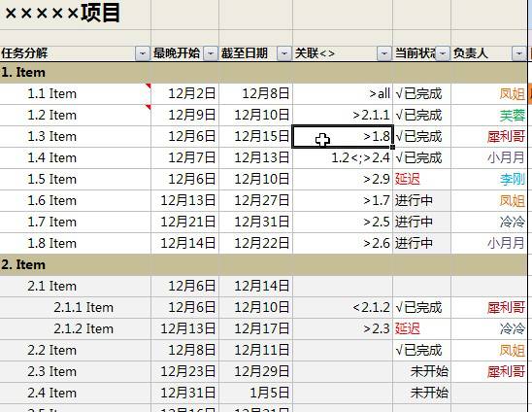Open the 当前状态 column filter dropdown
The height and width of the screenshot is (412, 532).
(443, 53)
